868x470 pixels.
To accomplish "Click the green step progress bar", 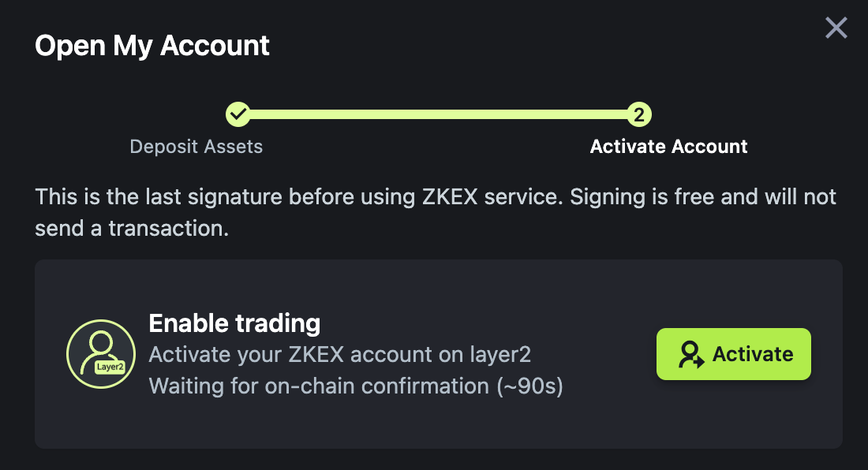I will coord(438,114).
